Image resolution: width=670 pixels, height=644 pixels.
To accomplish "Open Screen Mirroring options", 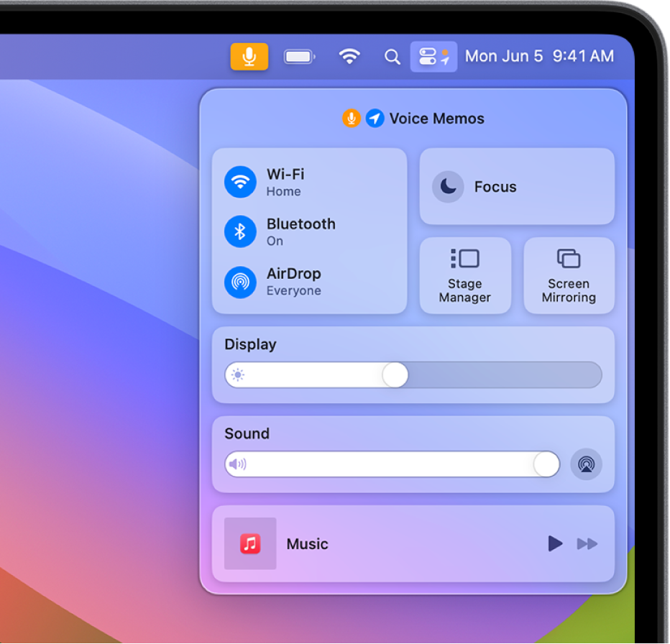I will tap(569, 275).
